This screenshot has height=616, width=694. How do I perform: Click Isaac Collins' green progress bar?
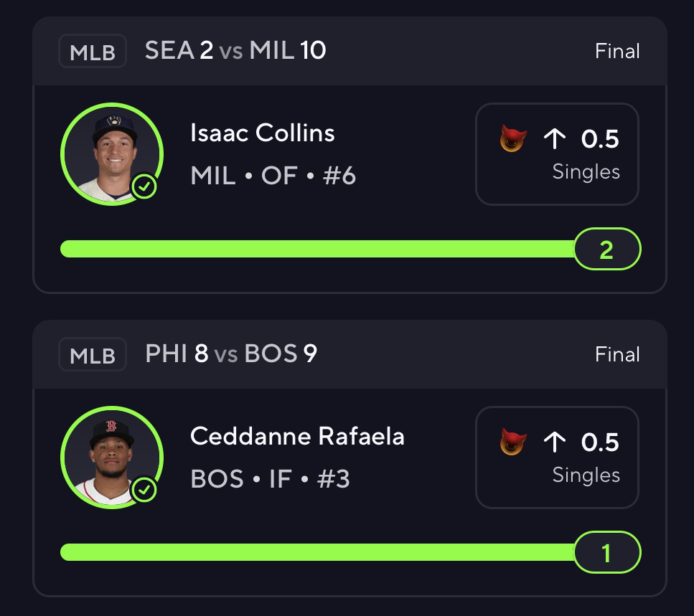(x=316, y=249)
